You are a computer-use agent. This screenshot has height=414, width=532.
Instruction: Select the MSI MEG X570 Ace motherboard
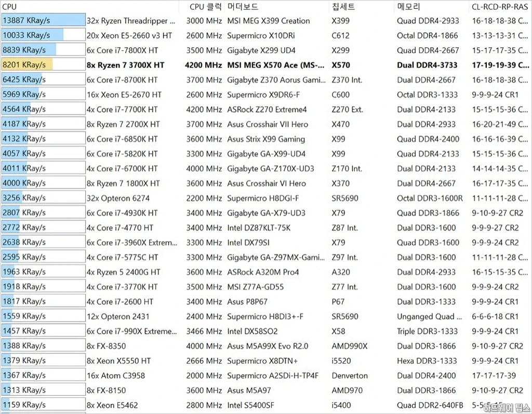pyautogui.click(x=276, y=65)
